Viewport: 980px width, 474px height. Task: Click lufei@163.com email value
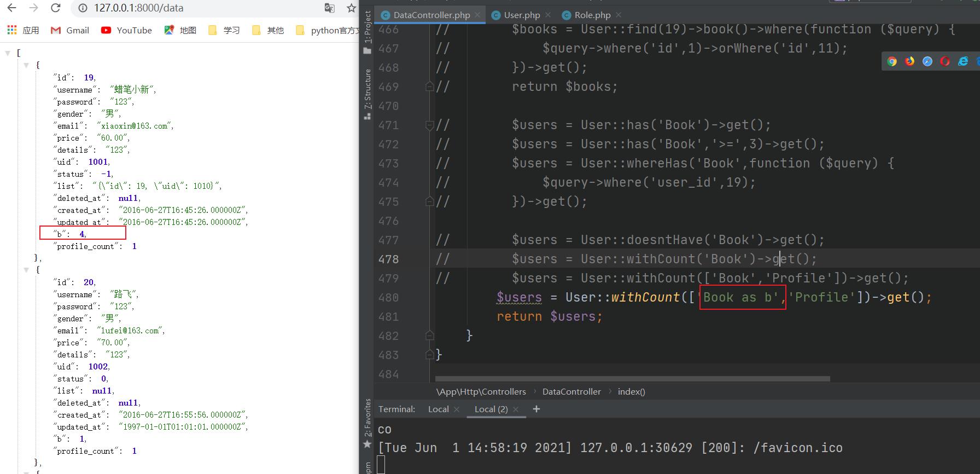tap(131, 331)
